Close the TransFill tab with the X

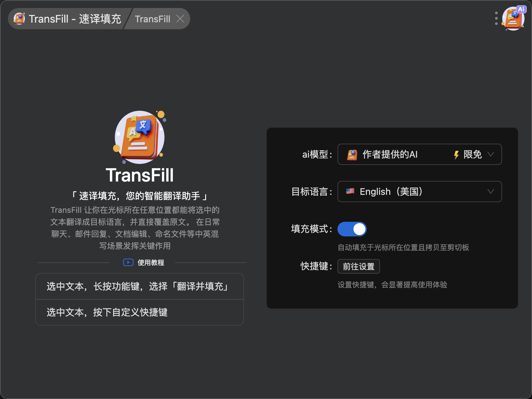click(180, 19)
